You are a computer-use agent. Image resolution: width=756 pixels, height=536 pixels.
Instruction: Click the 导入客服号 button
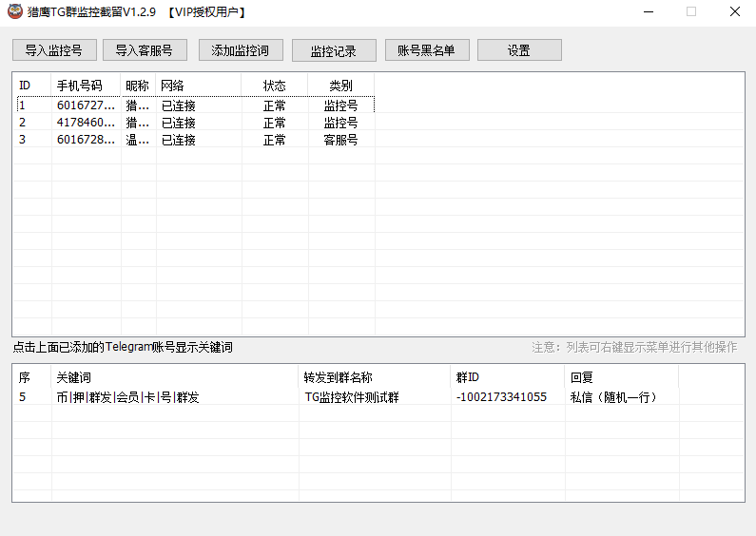(x=145, y=50)
